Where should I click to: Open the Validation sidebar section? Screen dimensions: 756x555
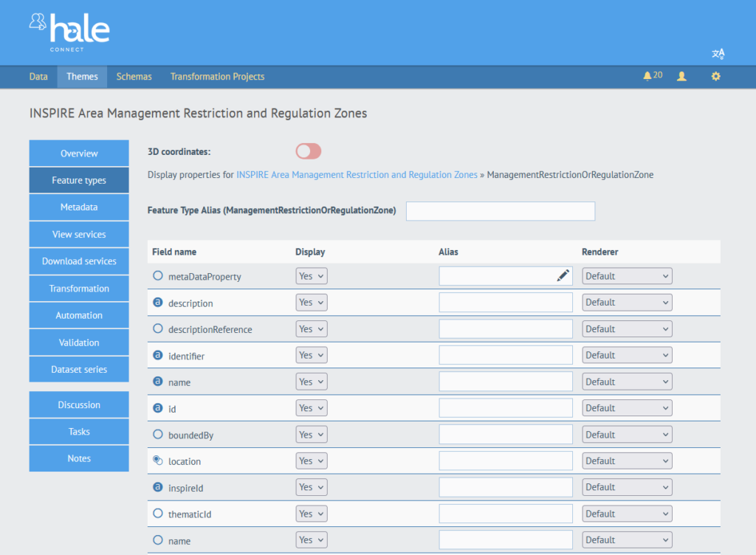(79, 342)
